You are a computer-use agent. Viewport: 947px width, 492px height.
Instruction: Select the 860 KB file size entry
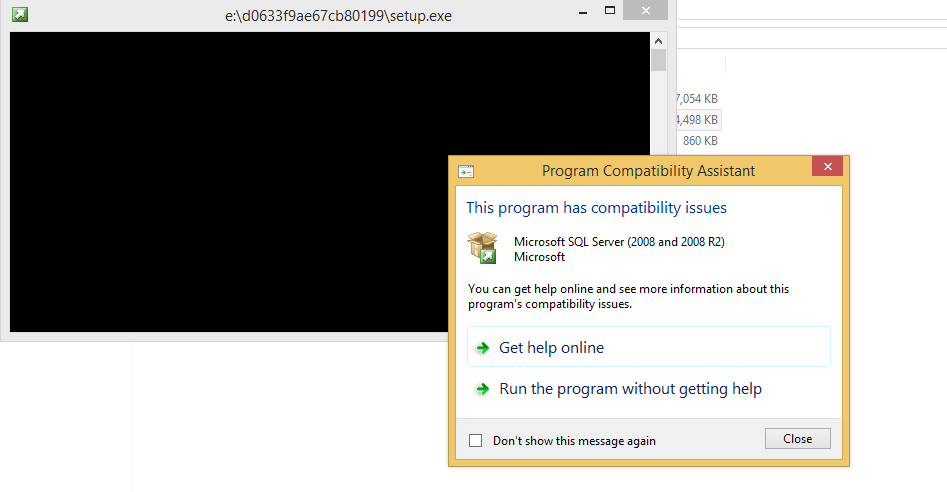point(700,141)
